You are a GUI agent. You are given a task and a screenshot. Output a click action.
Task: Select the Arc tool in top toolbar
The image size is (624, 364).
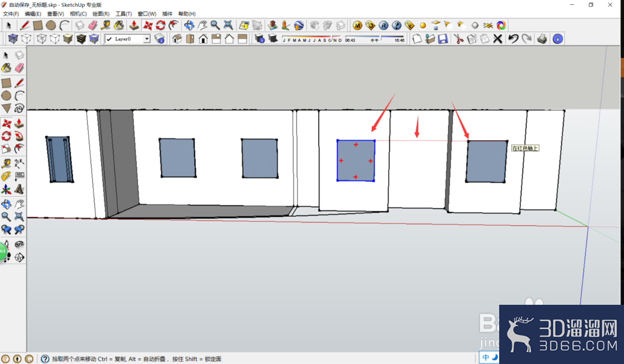click(64, 26)
